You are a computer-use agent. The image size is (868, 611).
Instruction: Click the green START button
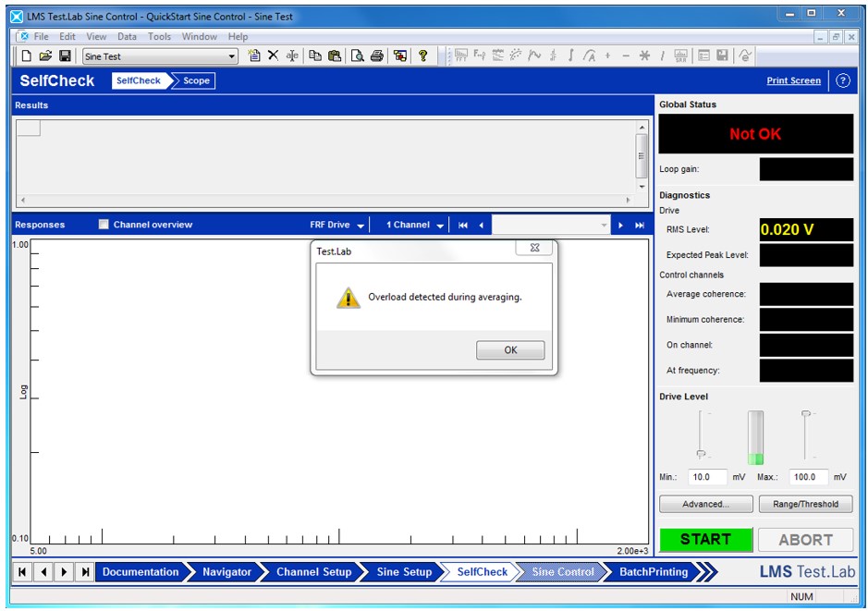pyautogui.click(x=705, y=539)
